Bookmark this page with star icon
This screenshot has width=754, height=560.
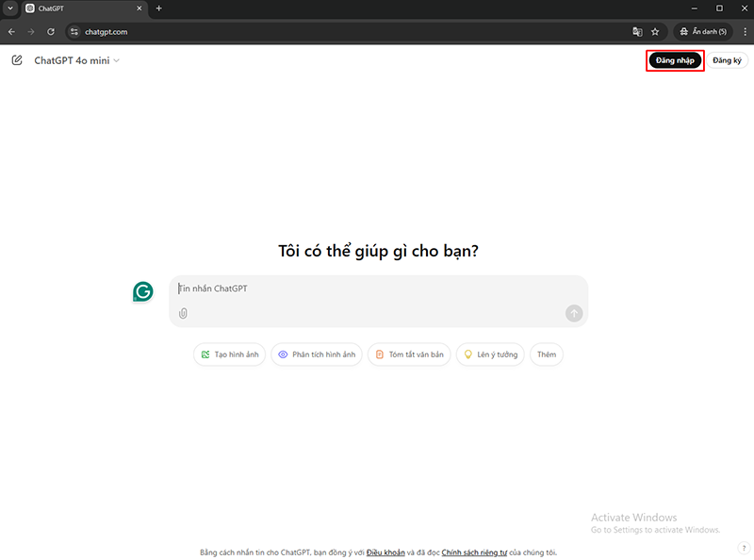[x=655, y=32]
